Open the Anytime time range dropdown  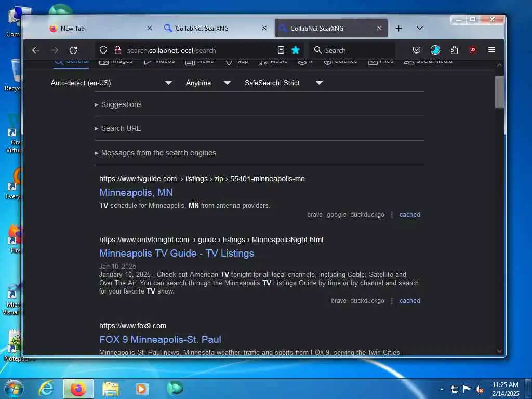pos(208,83)
